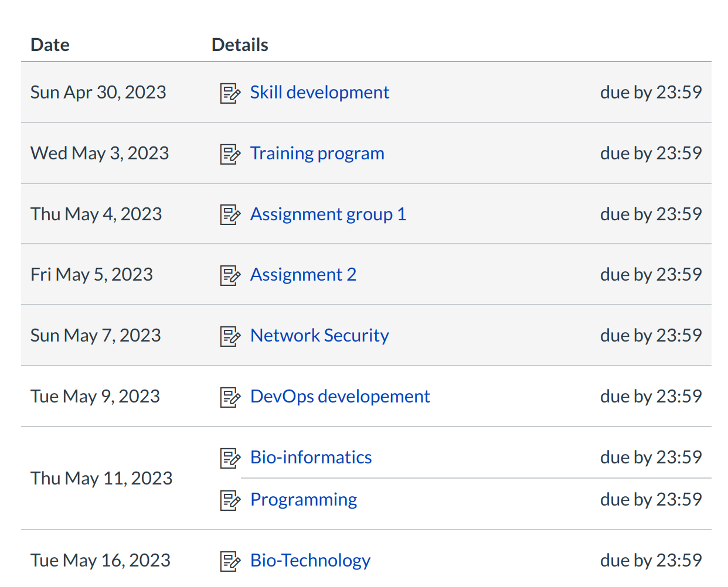Click the assignment icon beside Bio-informatics

(x=230, y=458)
